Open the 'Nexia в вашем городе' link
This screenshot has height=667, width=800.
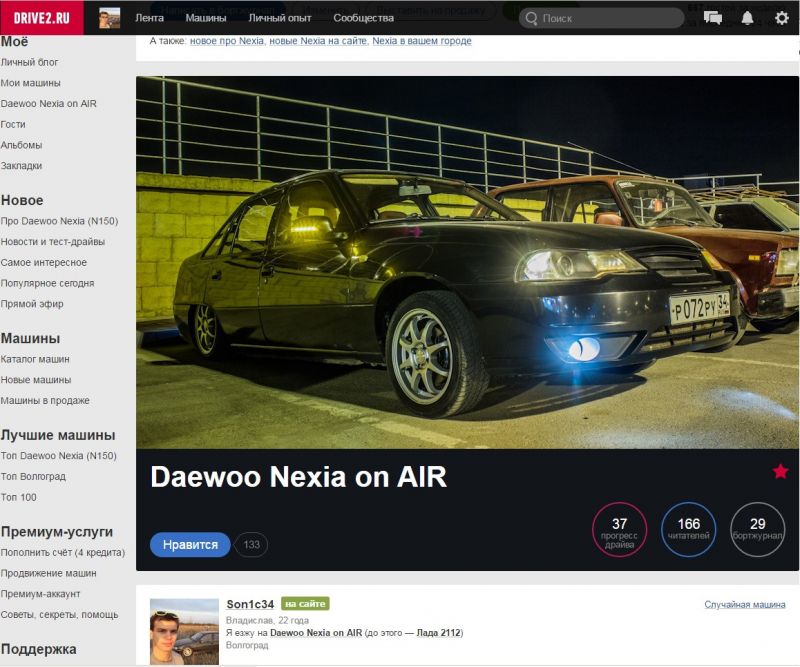pyautogui.click(x=422, y=41)
